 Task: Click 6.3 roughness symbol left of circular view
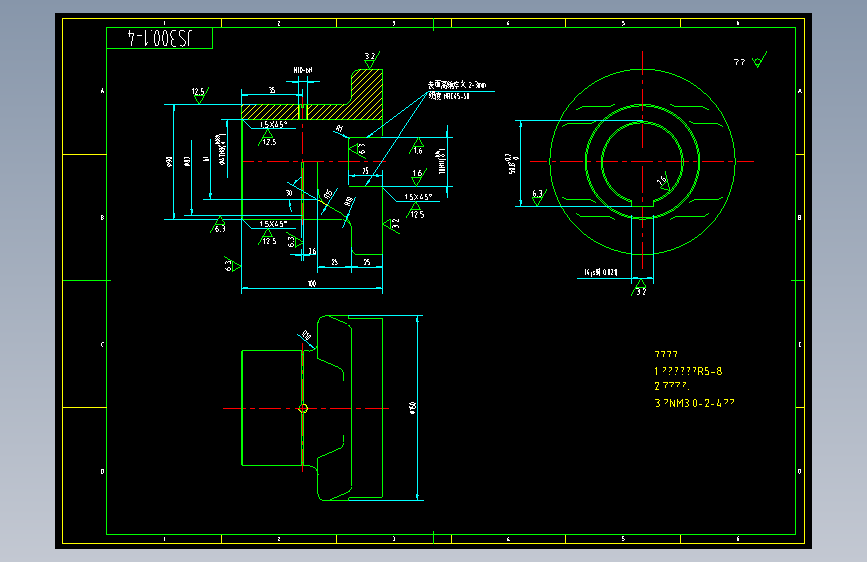pyautogui.click(x=539, y=196)
